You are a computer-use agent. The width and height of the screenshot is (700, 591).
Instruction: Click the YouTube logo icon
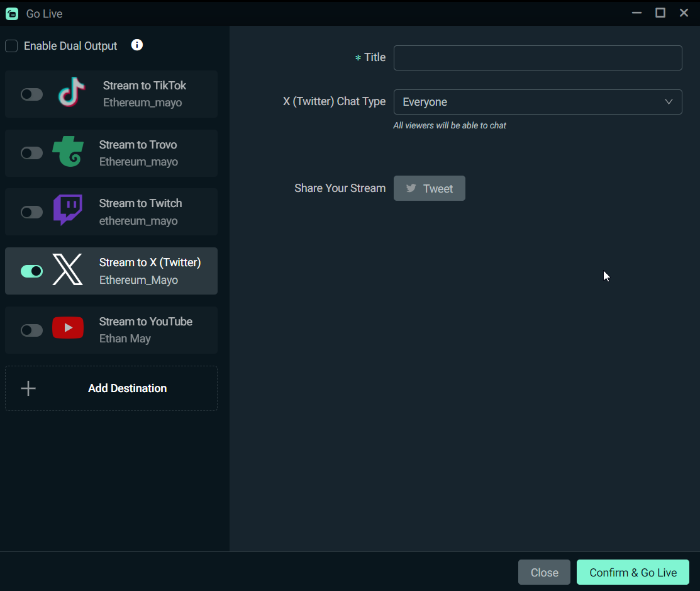[x=68, y=328]
